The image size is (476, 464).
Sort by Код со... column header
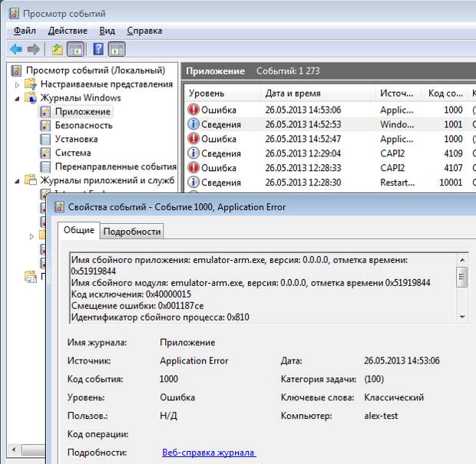pos(445,93)
